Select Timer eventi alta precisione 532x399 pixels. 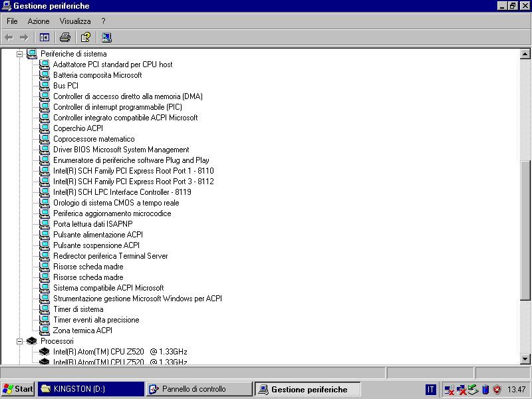[96, 320]
